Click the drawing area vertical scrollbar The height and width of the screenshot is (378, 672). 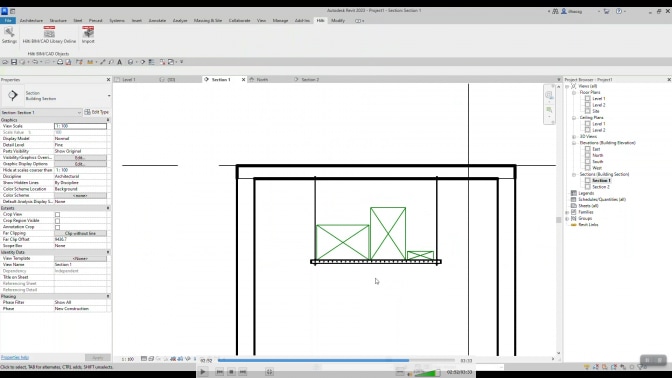(558, 219)
